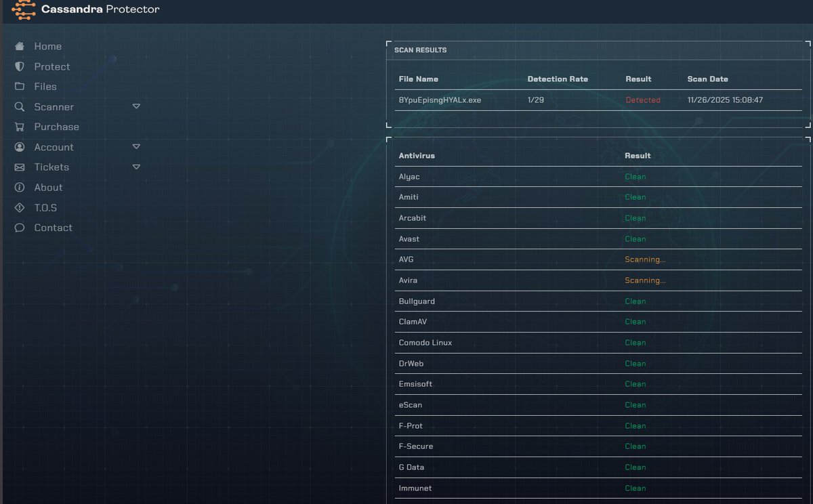Open the Contact page
813x504 pixels.
(54, 228)
